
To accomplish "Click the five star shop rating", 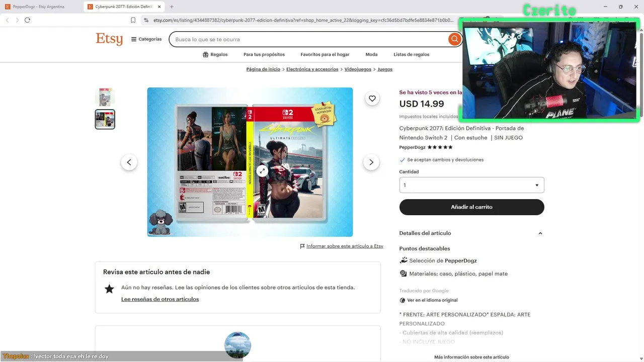I will coord(440,147).
